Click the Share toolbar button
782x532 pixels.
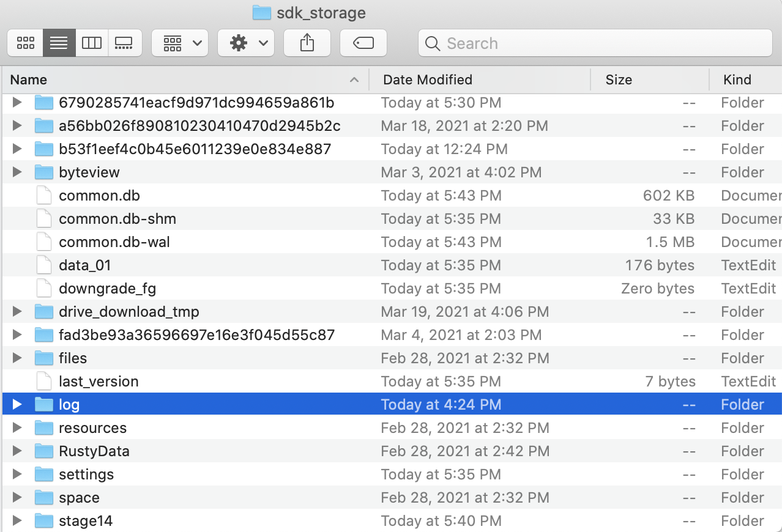(307, 43)
